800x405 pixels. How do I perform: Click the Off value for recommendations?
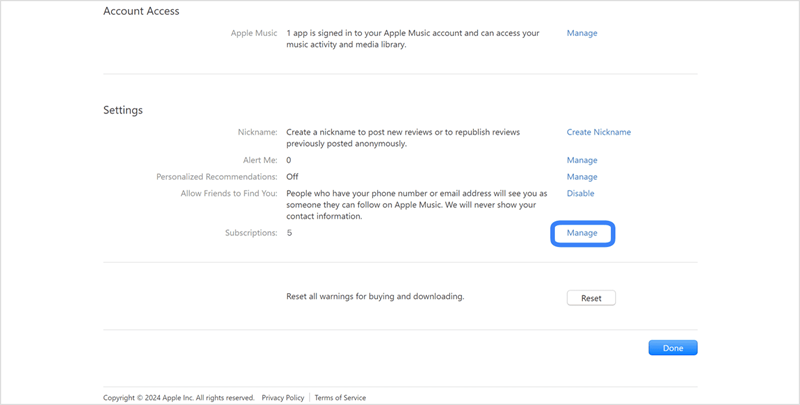(292, 177)
